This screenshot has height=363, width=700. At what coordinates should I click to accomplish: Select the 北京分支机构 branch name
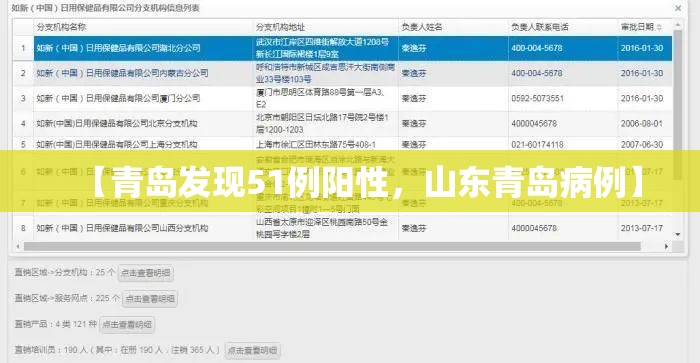point(117,123)
